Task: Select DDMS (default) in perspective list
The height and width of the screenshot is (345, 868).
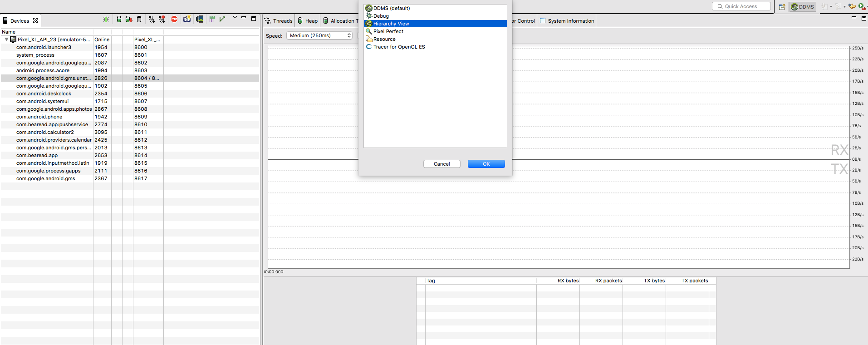Action: coord(435,8)
